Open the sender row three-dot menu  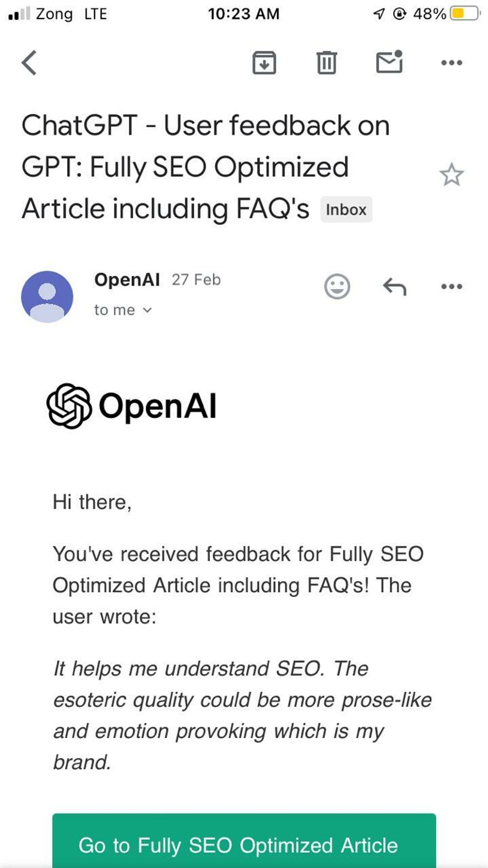click(451, 287)
